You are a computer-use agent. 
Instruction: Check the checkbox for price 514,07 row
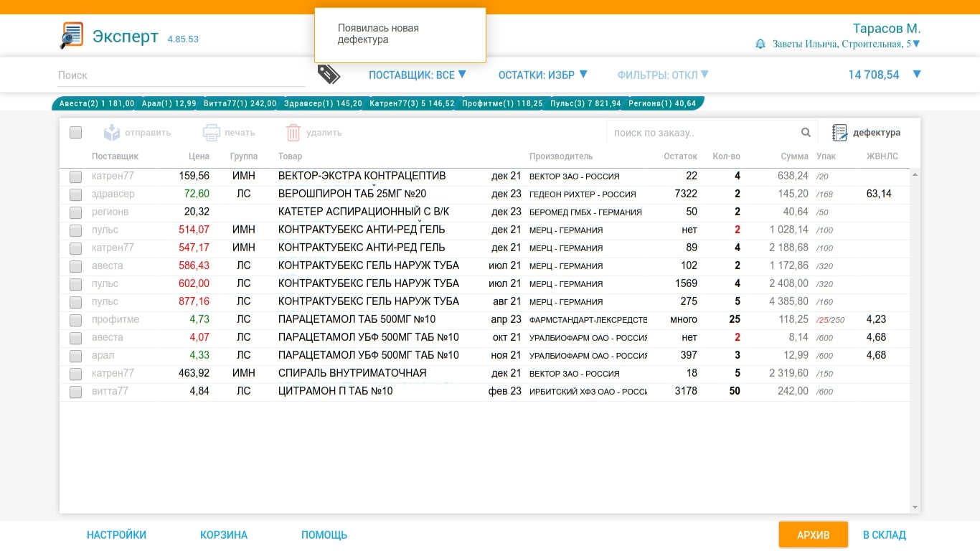76,230
